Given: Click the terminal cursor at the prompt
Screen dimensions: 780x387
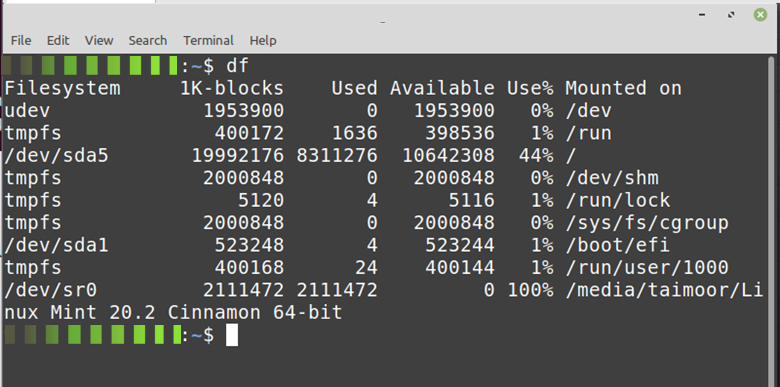Looking at the screenshot, I should [x=232, y=335].
